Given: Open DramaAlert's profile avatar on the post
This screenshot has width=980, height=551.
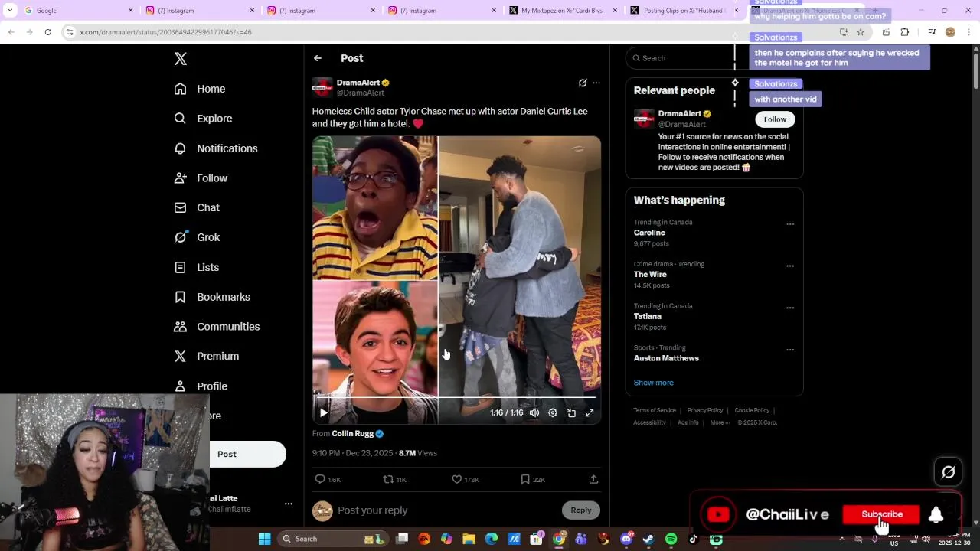Looking at the screenshot, I should tap(322, 87).
